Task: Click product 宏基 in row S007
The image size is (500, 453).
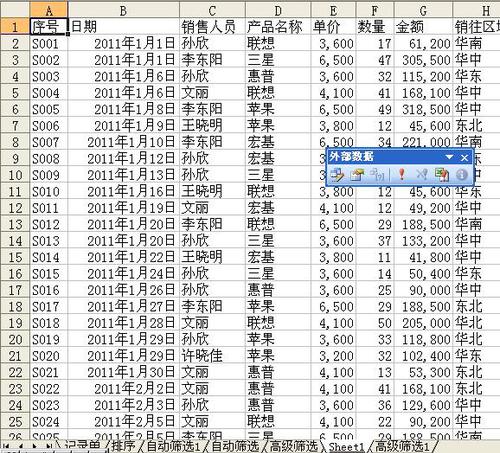Action: 278,142
